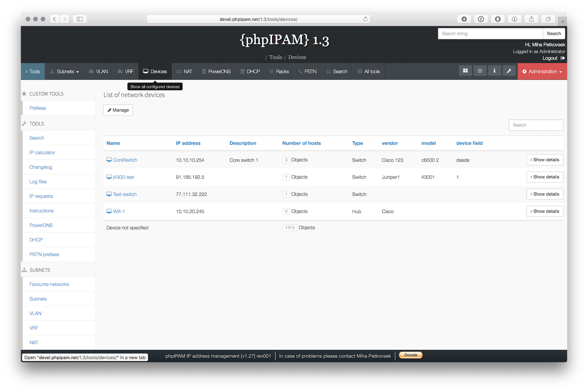
Task: Open the Racks tab in navigation
Action: (x=279, y=72)
